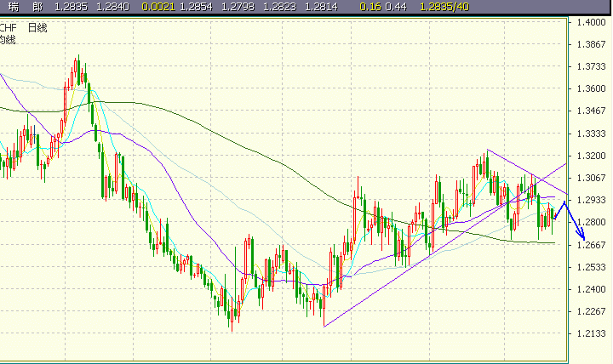
Task: Click the yellow 0.0021 change value
Action: pos(158,7)
